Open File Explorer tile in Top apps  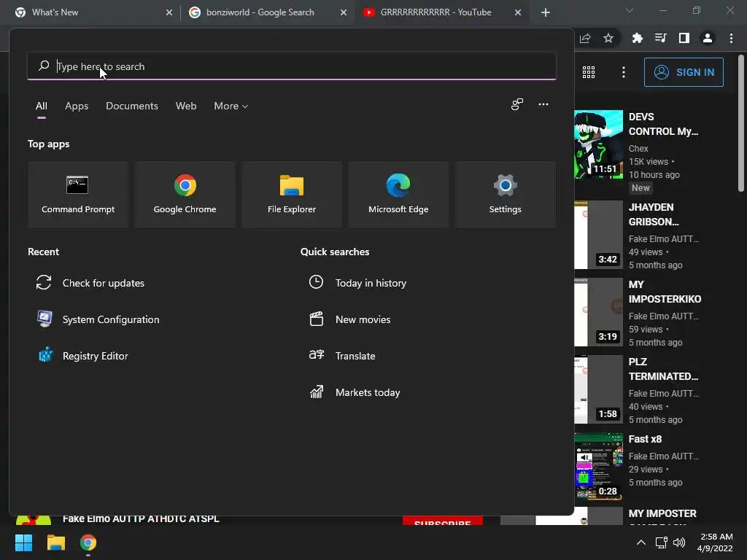(x=292, y=194)
